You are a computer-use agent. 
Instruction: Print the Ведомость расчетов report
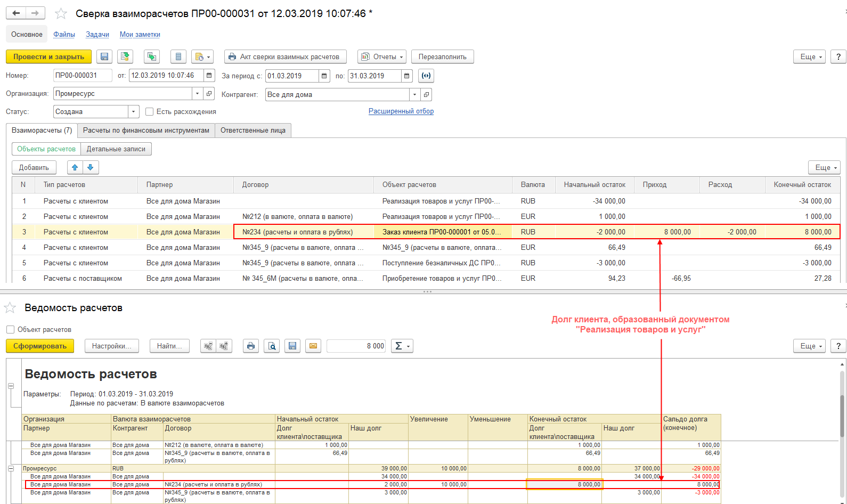click(x=251, y=346)
